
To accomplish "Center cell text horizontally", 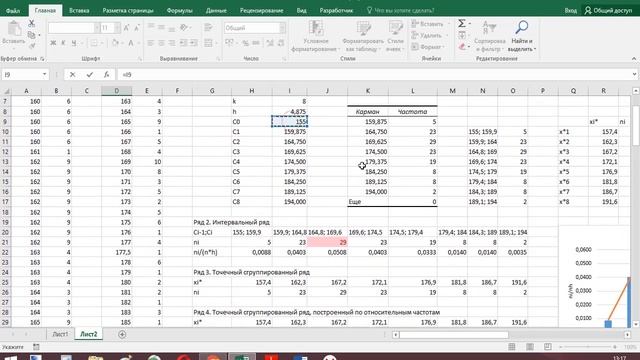I will click(x=162, y=43).
